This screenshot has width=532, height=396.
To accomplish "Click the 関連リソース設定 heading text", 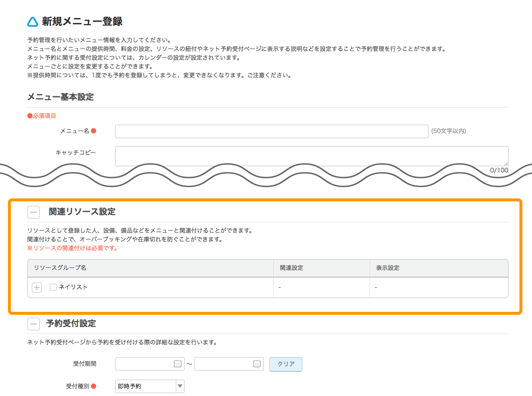I will pos(82,212).
